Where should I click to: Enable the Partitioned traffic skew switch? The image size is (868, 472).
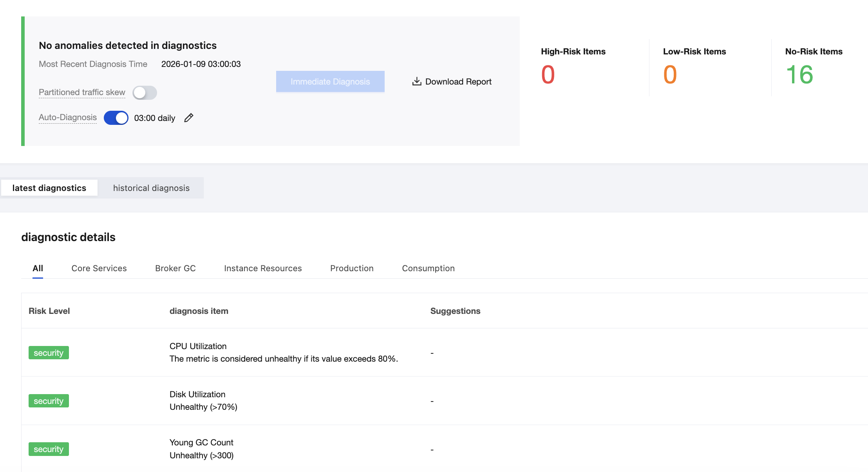point(145,93)
